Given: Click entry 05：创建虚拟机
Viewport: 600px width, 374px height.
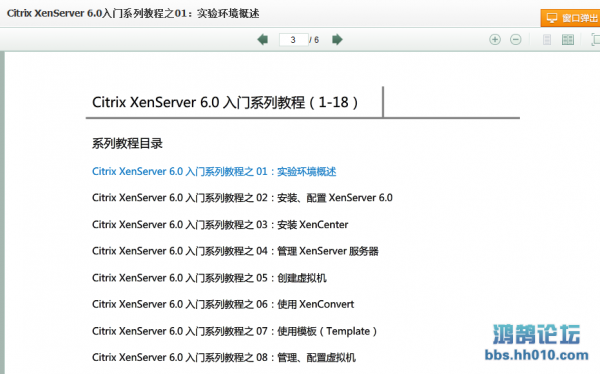Looking at the screenshot, I should (x=209, y=278).
